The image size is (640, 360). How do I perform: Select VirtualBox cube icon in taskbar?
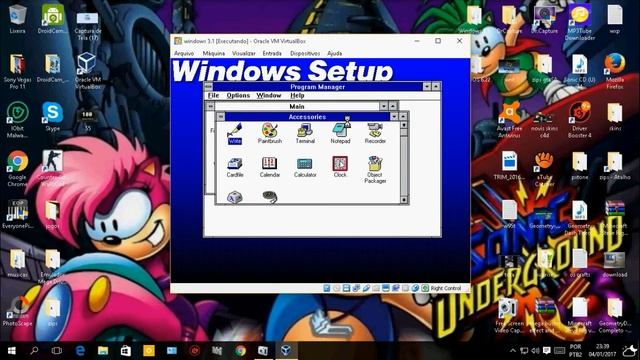point(286,351)
